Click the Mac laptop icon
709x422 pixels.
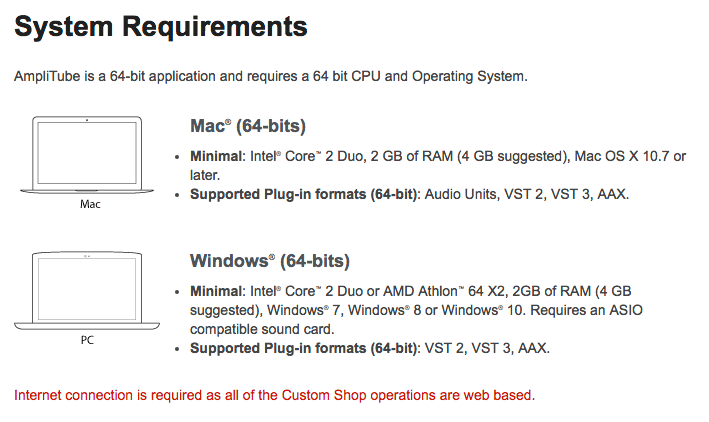click(x=87, y=155)
